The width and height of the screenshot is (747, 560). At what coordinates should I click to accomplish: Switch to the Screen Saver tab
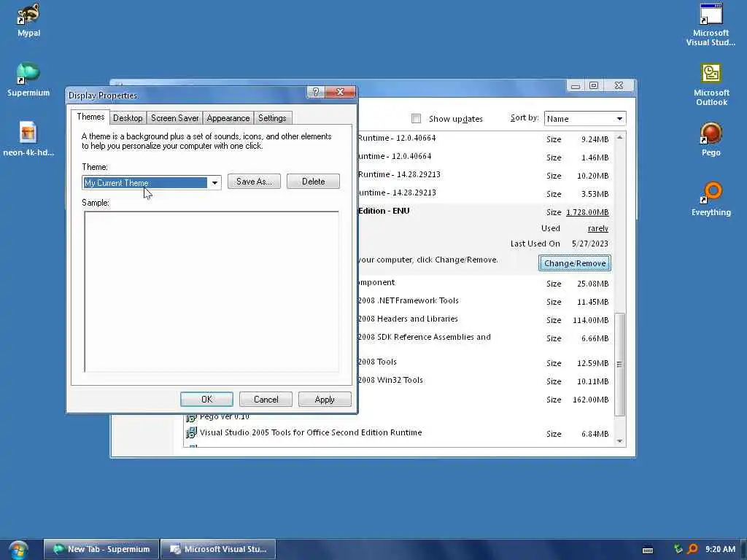point(174,118)
